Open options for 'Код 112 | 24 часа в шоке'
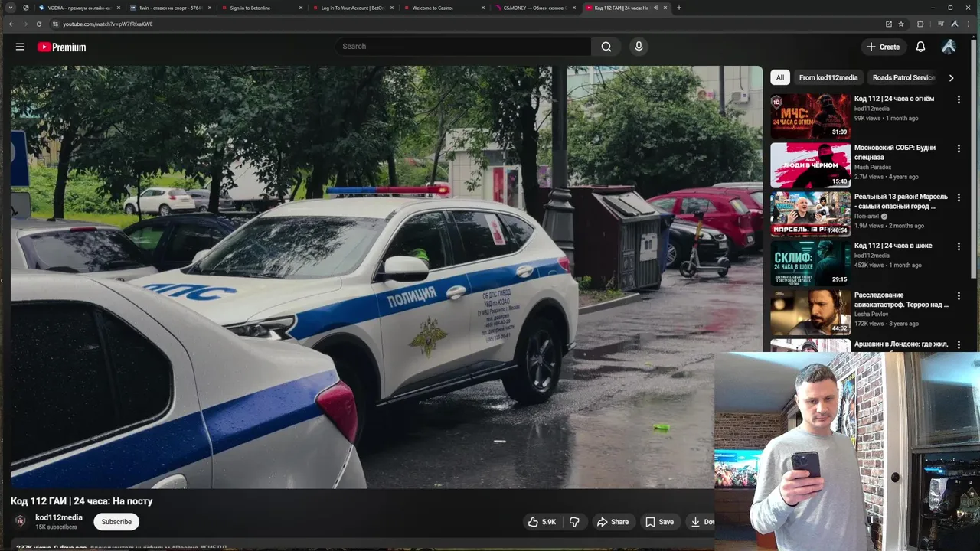 (x=959, y=246)
